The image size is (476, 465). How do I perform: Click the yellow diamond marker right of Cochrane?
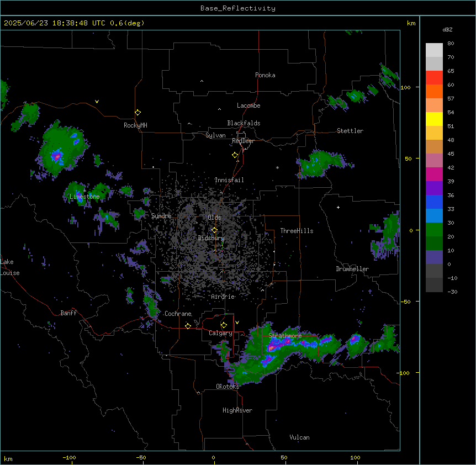(x=188, y=326)
